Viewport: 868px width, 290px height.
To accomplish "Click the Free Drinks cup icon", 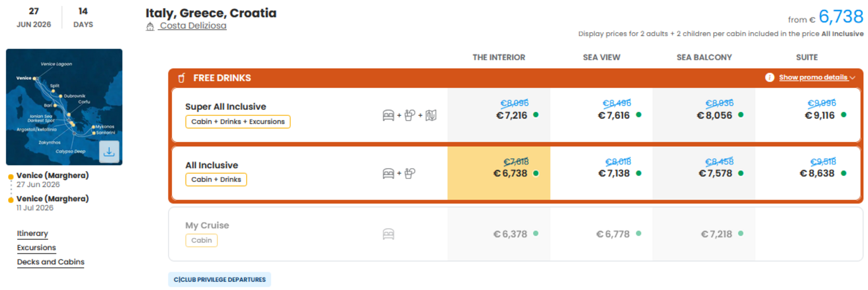I will pyautogui.click(x=182, y=78).
